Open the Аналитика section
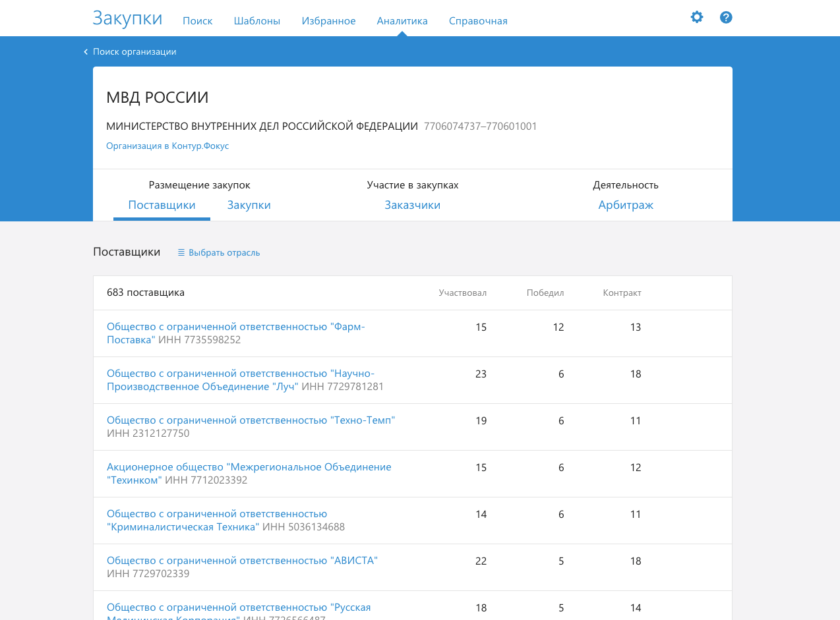The image size is (840, 620). point(402,20)
